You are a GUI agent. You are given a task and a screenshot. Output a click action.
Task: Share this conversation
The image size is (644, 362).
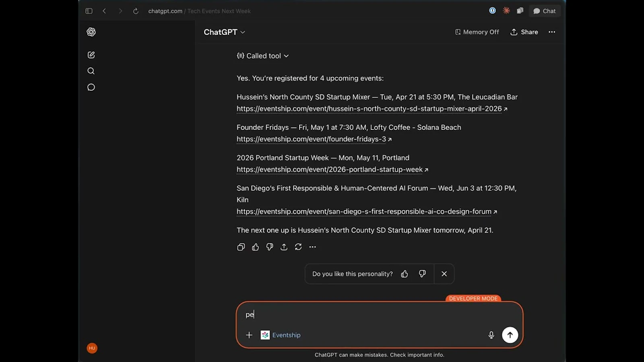coord(524,32)
